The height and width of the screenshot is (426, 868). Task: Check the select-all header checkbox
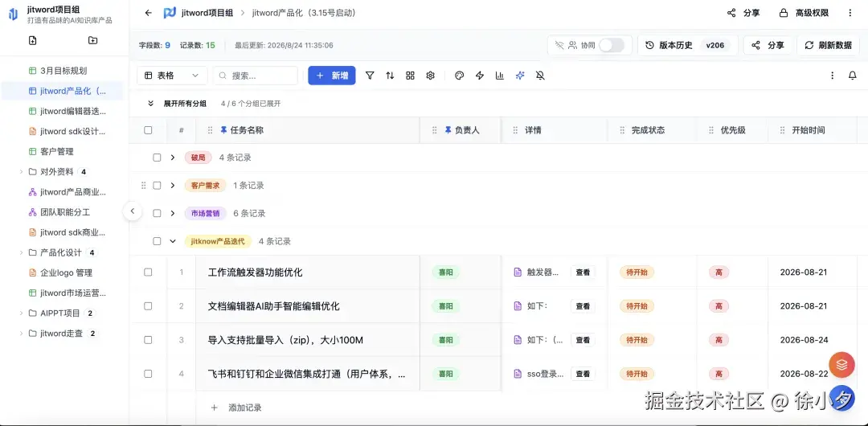coord(148,130)
